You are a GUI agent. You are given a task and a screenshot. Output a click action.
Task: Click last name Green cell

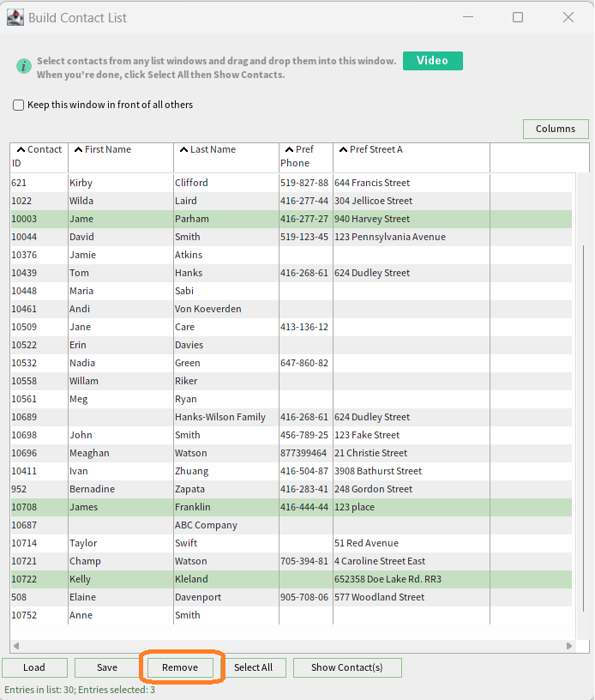pyautogui.click(x=226, y=363)
